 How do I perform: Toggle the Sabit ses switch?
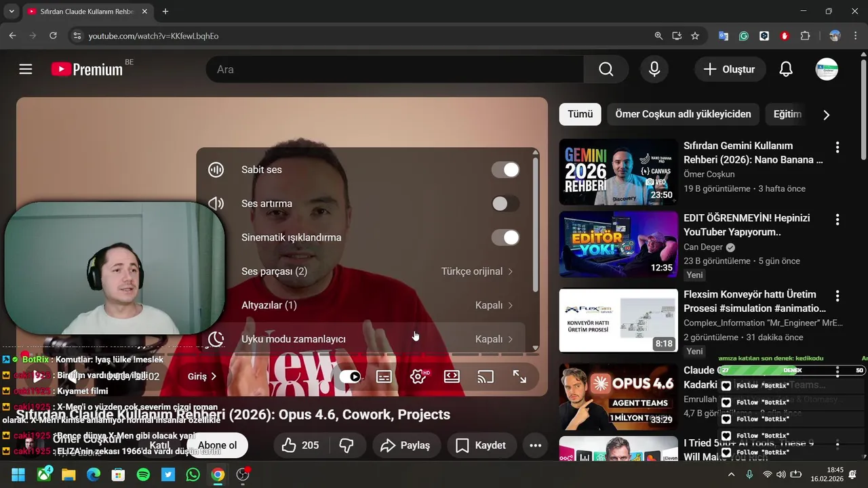pos(505,169)
